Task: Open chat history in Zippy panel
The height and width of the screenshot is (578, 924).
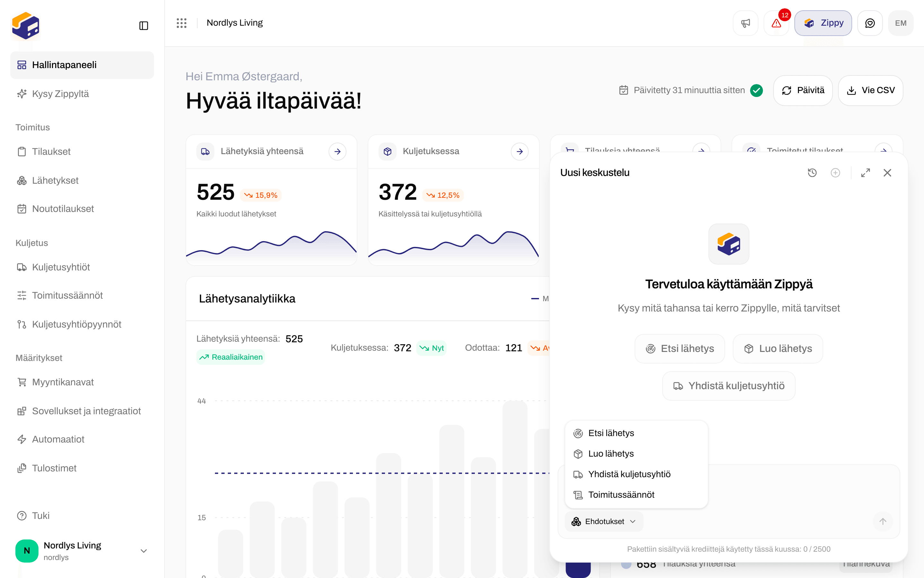Action: coord(812,173)
